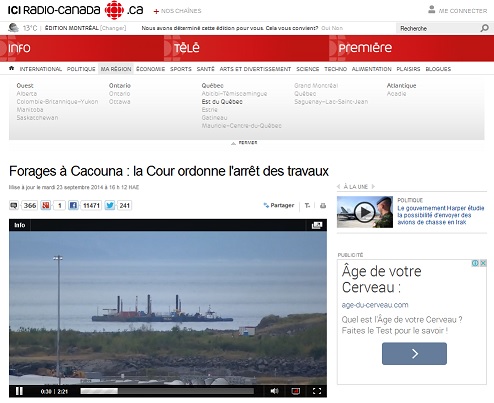Switch to the Télé section tab
Screen dimensions: 494x403
point(187,48)
